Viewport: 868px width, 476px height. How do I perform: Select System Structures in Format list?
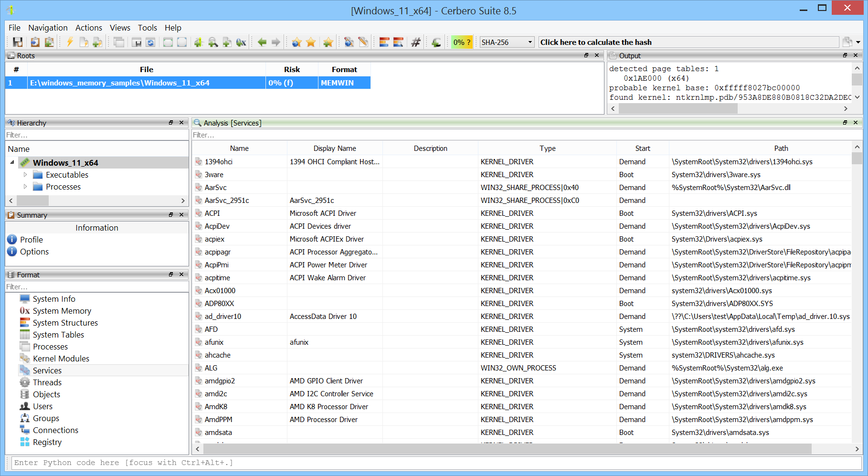tap(65, 323)
